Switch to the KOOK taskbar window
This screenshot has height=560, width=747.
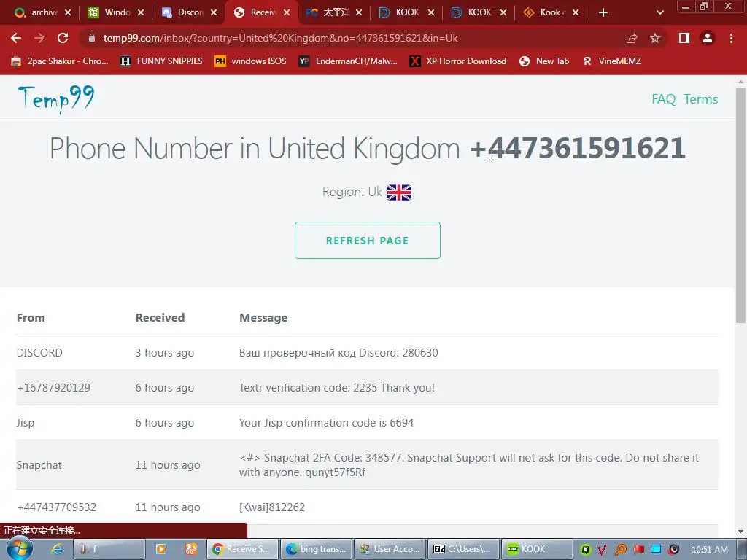538,549
